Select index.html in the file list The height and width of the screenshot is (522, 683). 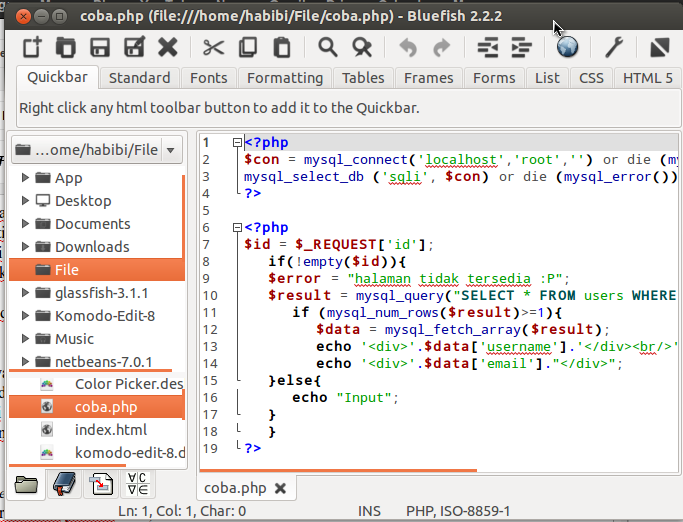pos(96,430)
